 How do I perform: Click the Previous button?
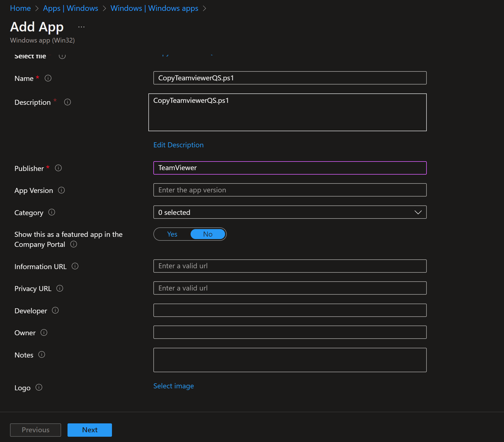[35, 430]
